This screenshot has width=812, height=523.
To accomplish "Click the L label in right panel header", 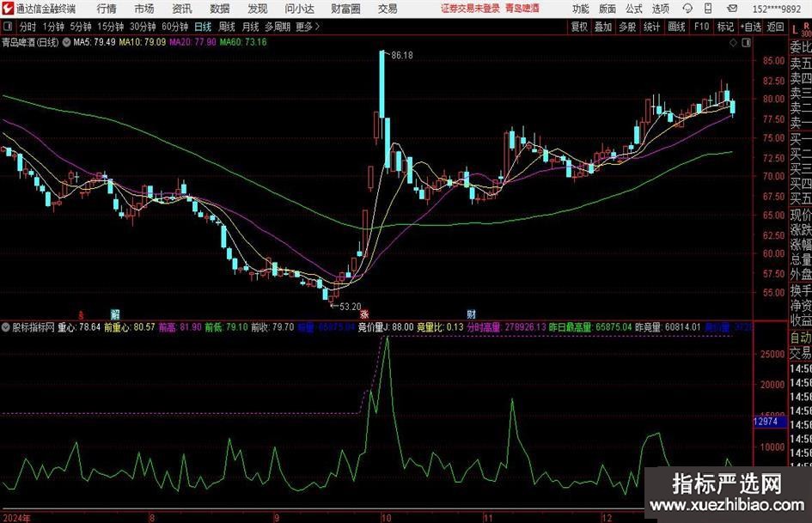I will click(795, 30).
